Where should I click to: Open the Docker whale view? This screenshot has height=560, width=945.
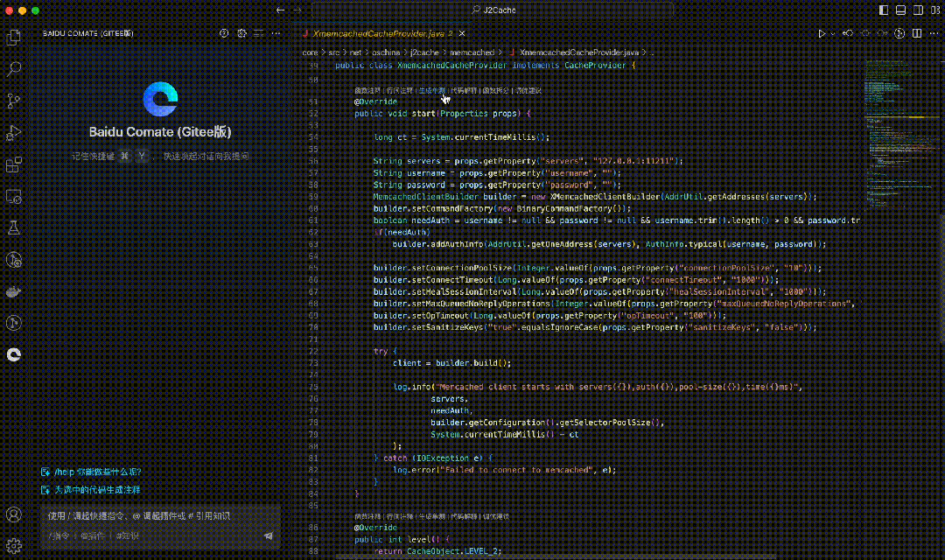click(13, 291)
